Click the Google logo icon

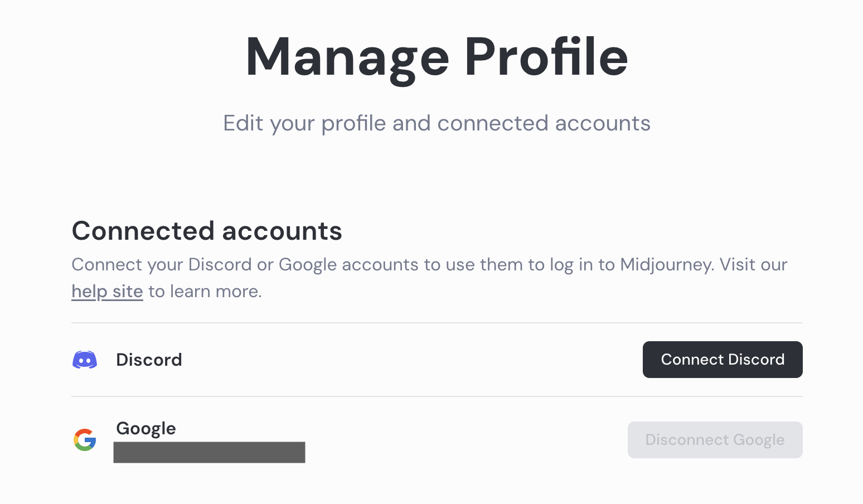click(x=85, y=440)
